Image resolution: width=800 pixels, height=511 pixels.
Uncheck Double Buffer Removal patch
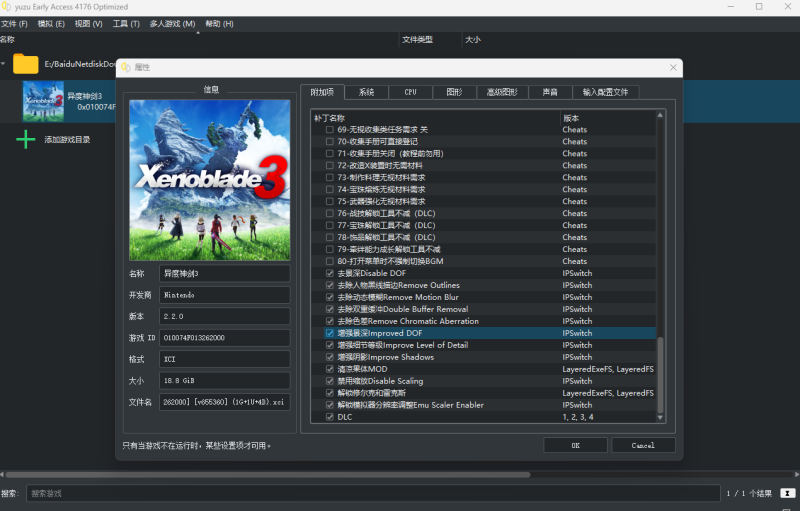point(330,309)
